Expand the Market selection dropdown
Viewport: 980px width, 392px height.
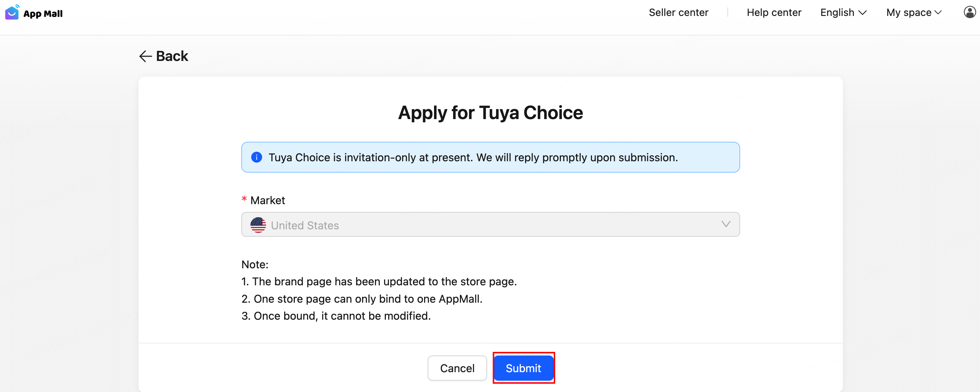(726, 225)
